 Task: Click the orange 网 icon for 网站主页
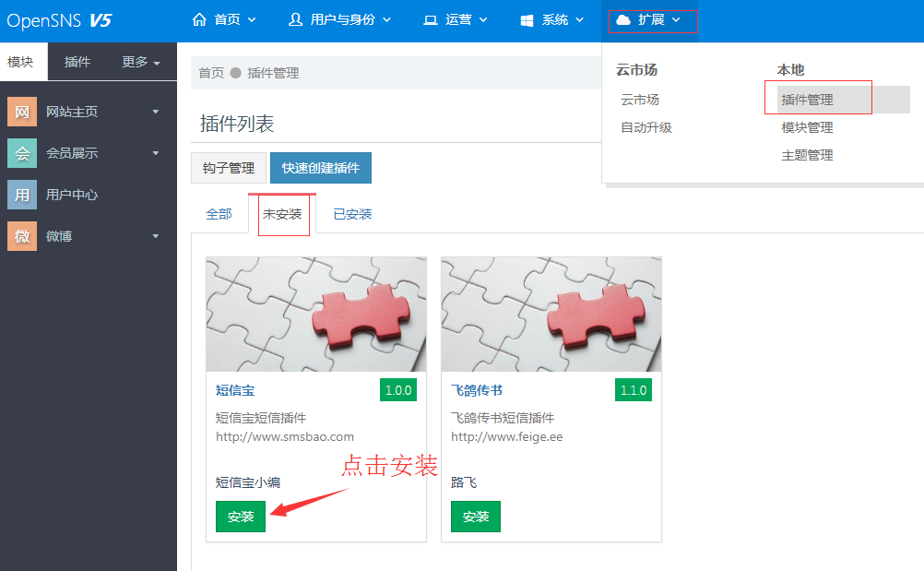point(22,112)
